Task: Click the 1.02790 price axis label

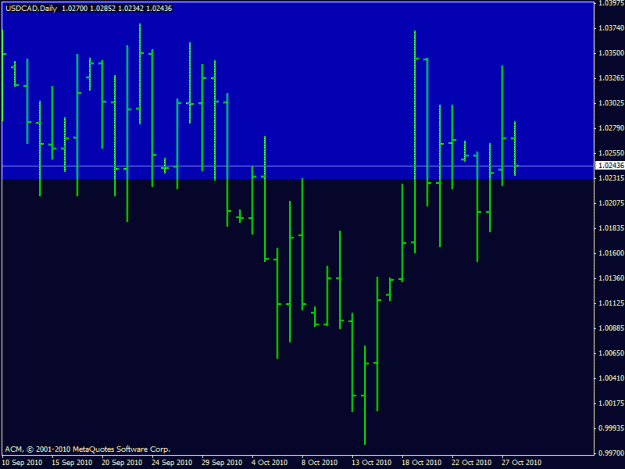Action: point(611,128)
